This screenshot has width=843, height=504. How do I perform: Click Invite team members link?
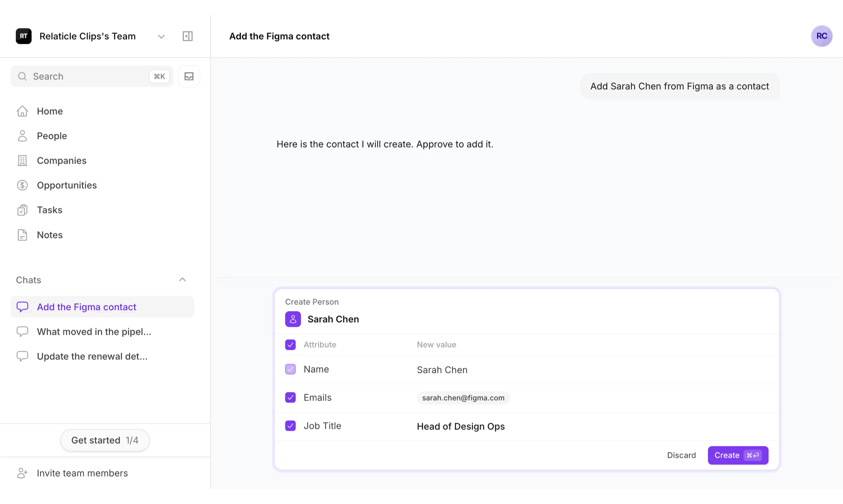(x=82, y=473)
